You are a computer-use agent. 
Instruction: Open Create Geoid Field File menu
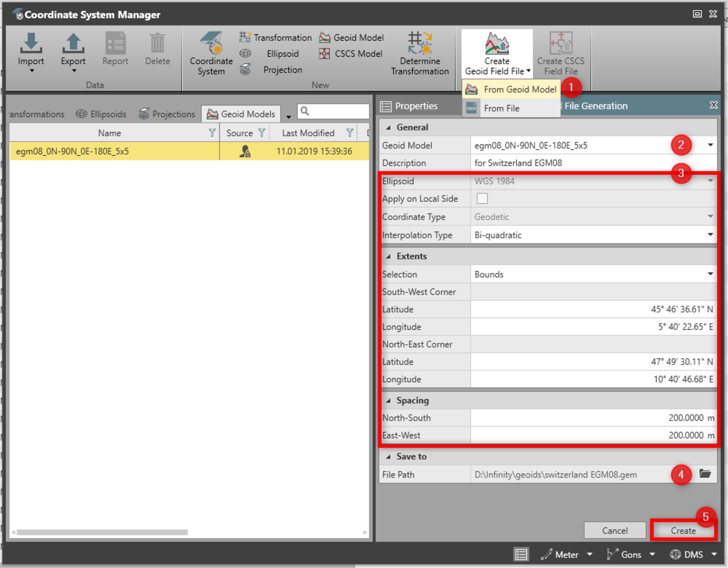[x=497, y=53]
